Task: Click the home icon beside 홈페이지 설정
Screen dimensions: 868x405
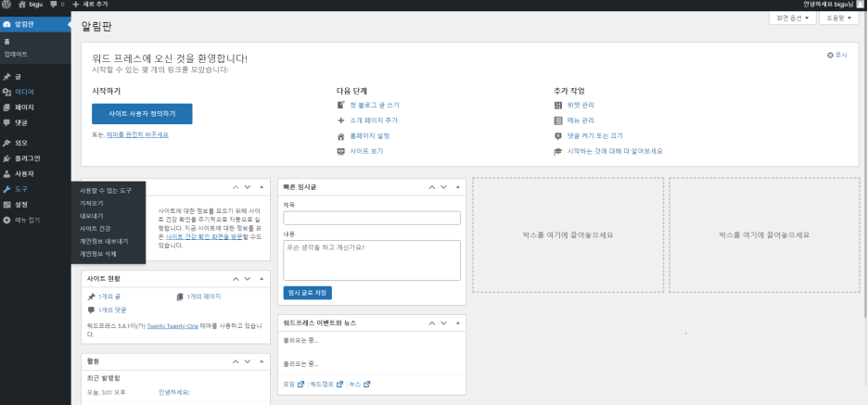Action: [341, 136]
